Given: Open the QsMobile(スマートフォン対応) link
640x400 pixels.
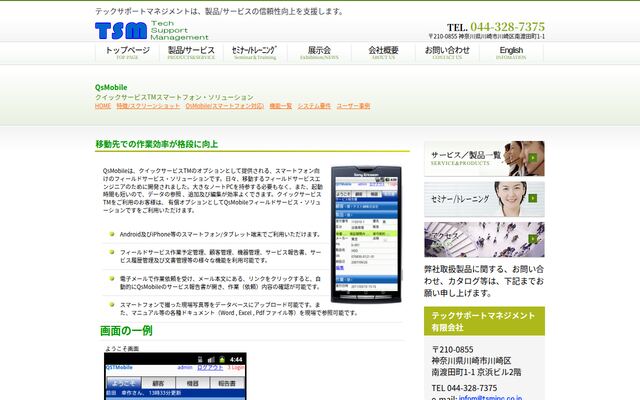Looking at the screenshot, I should point(224,106).
